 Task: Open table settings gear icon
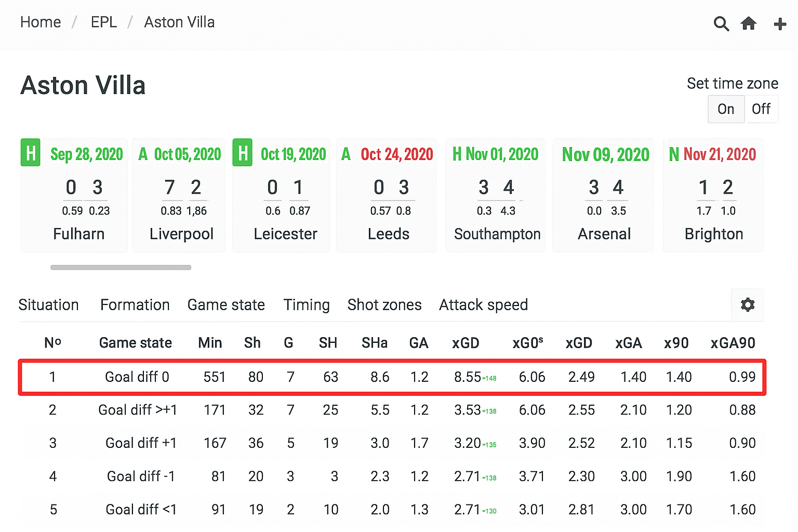click(x=747, y=304)
